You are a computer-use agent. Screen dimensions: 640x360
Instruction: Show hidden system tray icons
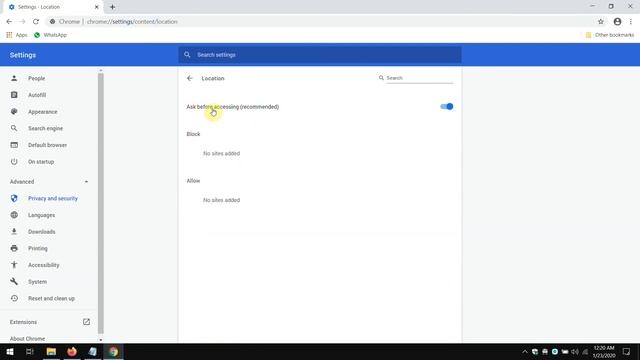(x=525, y=351)
